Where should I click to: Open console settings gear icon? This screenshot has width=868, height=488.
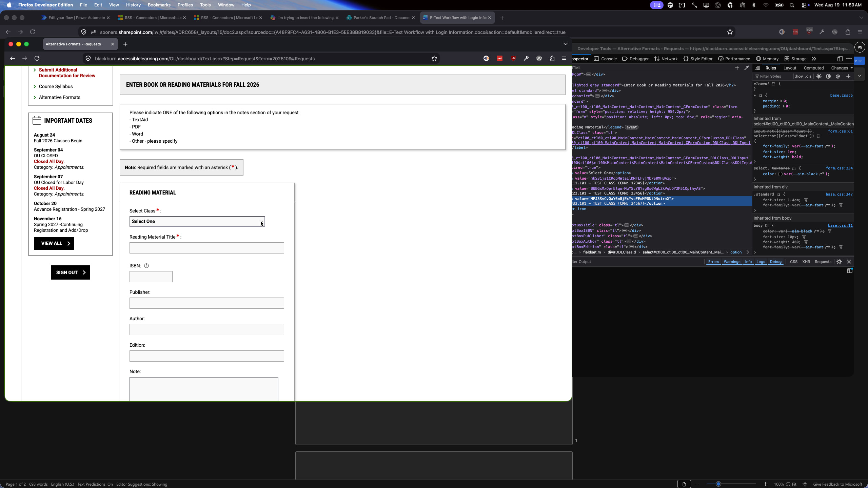(839, 262)
